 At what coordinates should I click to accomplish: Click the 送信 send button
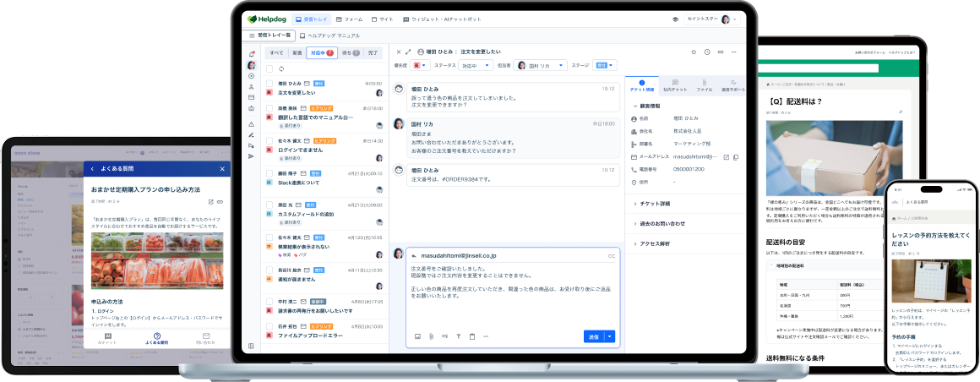pyautogui.click(x=594, y=336)
